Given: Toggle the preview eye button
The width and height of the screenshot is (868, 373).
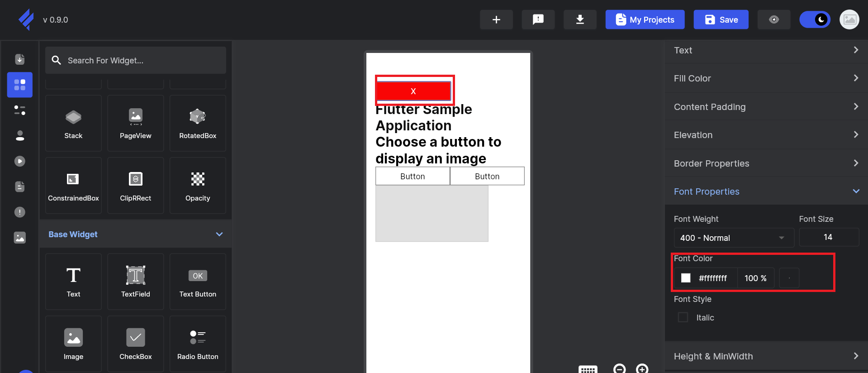Looking at the screenshot, I should pyautogui.click(x=773, y=19).
